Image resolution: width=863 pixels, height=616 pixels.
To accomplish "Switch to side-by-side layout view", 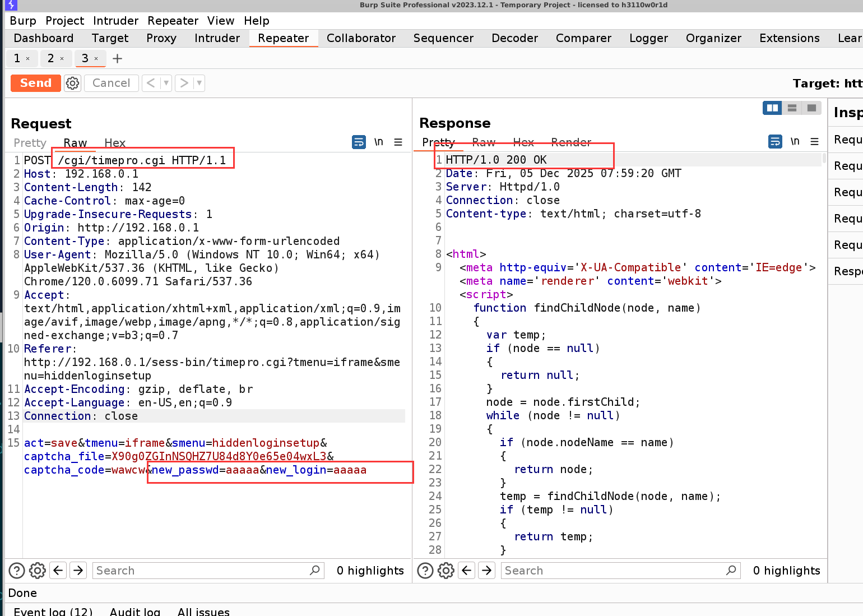I will pos(772,108).
